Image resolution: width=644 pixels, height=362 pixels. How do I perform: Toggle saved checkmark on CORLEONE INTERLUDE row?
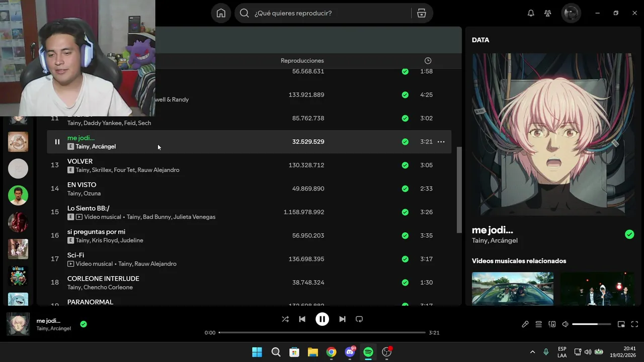click(x=405, y=283)
